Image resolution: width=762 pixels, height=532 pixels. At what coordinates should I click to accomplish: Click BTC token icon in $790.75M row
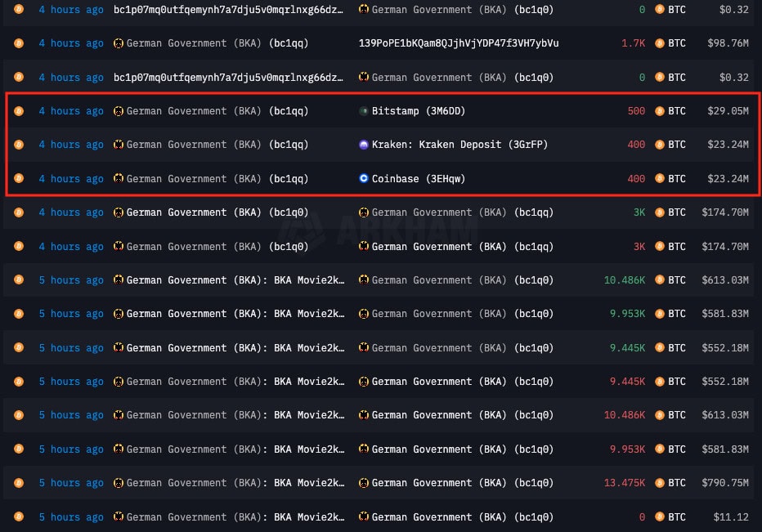(x=660, y=483)
